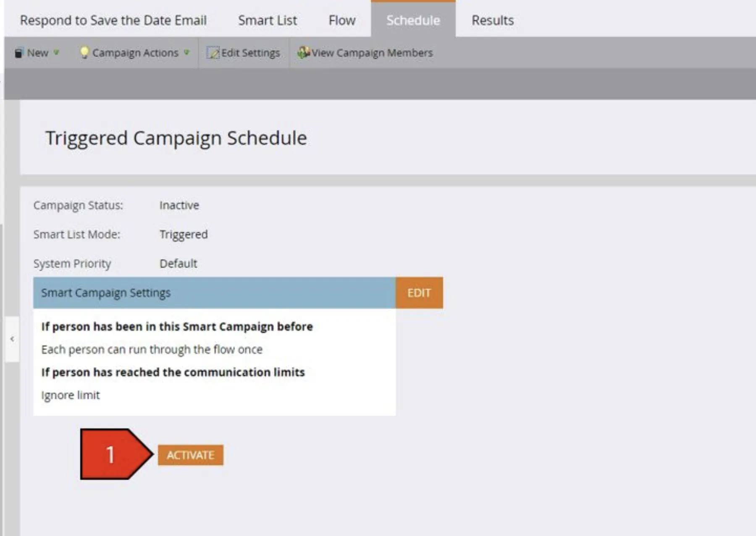Click the Edit Settings pencil icon

[213, 53]
